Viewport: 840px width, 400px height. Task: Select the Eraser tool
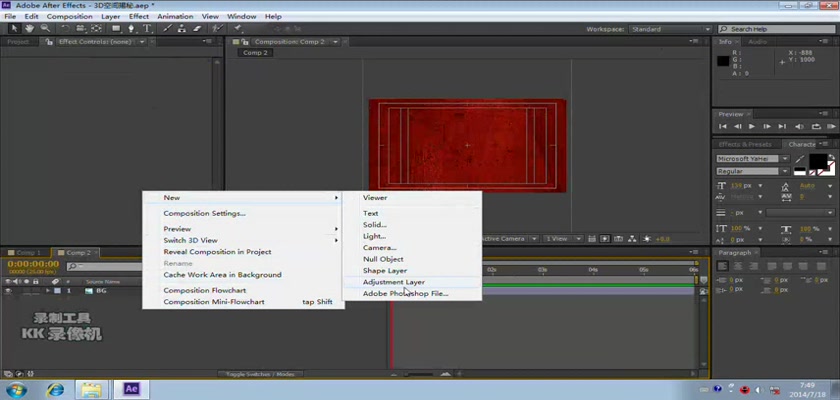click(197, 29)
